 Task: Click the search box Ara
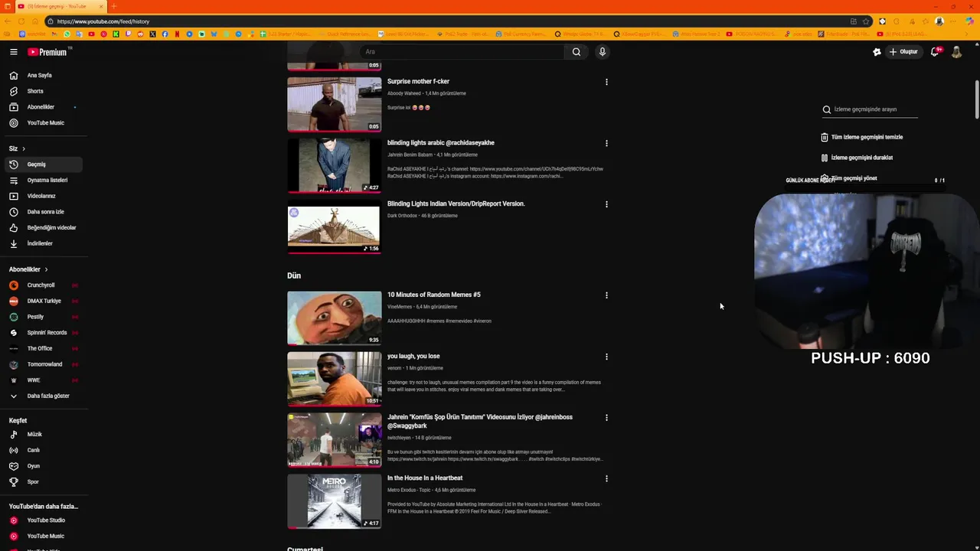click(463, 52)
